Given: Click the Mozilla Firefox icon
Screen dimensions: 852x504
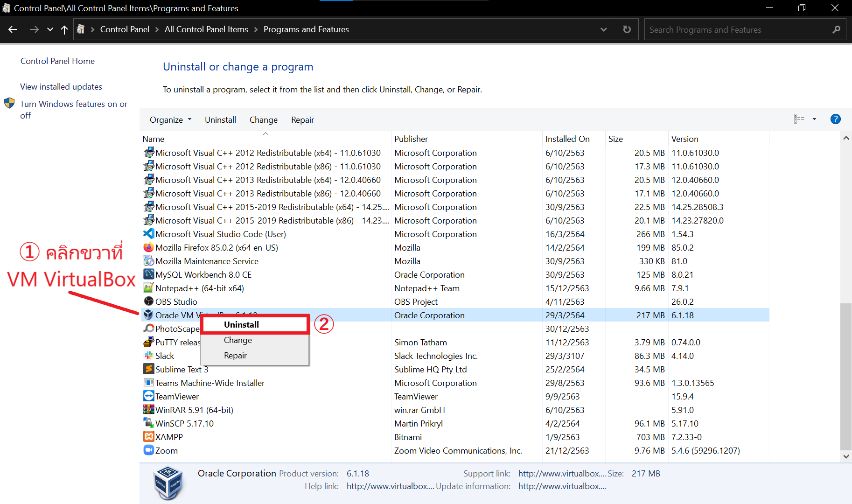Looking at the screenshot, I should [148, 247].
